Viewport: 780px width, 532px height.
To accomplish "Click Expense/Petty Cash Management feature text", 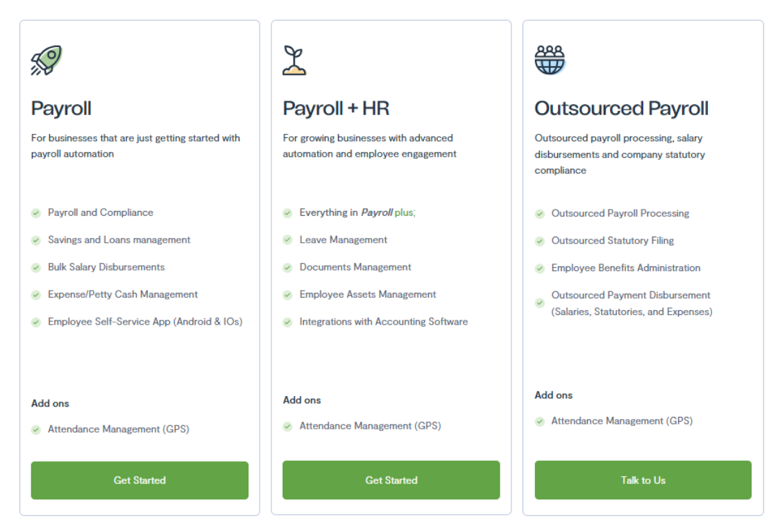I will (122, 295).
